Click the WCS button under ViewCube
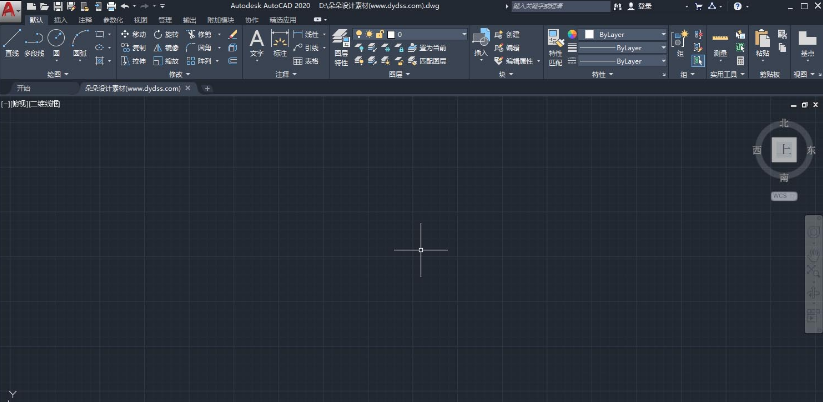Viewport: 823px width, 402px height. click(x=784, y=196)
